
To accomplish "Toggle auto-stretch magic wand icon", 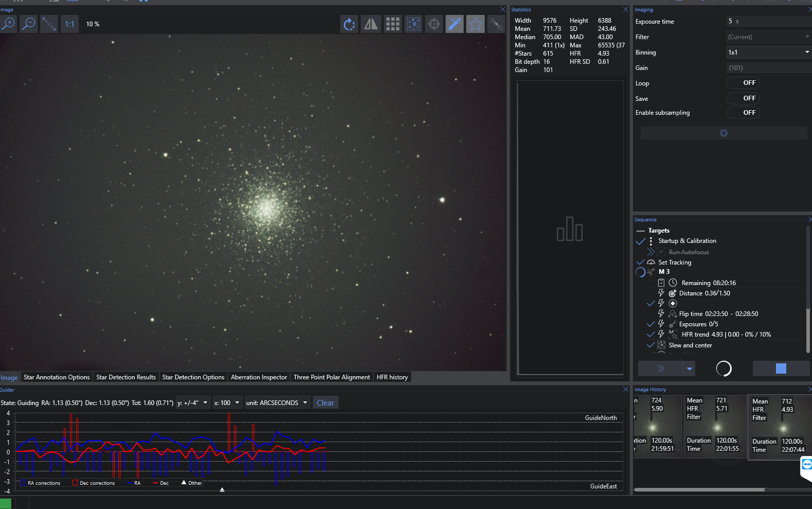I will pos(455,24).
